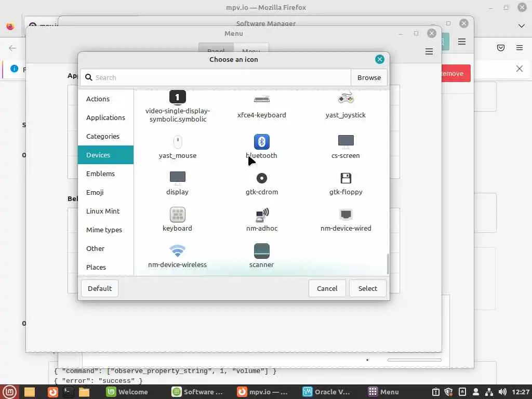Show the Mime types icon category
The height and width of the screenshot is (399, 532).
[105, 230]
